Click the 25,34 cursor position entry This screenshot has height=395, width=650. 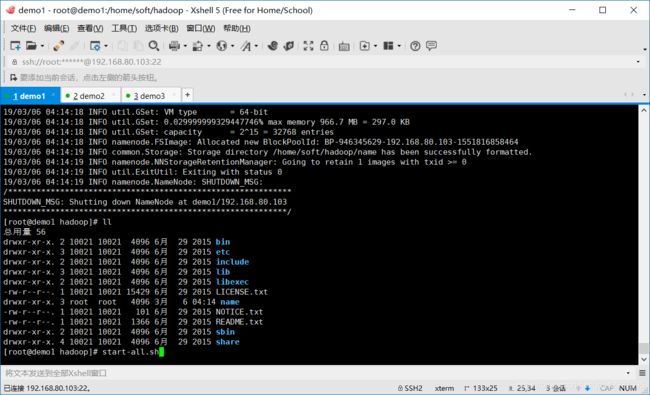pos(522,388)
